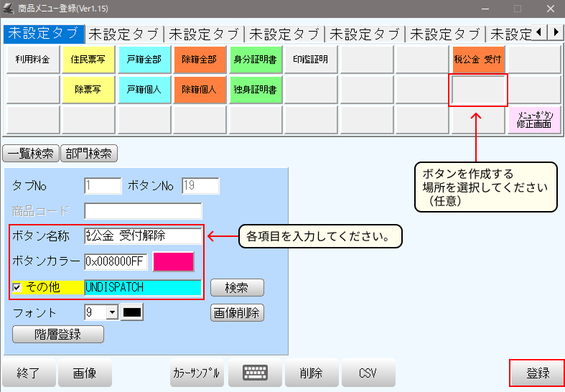The width and height of the screenshot is (565, 392).
Task: Select the 住民票写 menu button
Action: point(88,60)
